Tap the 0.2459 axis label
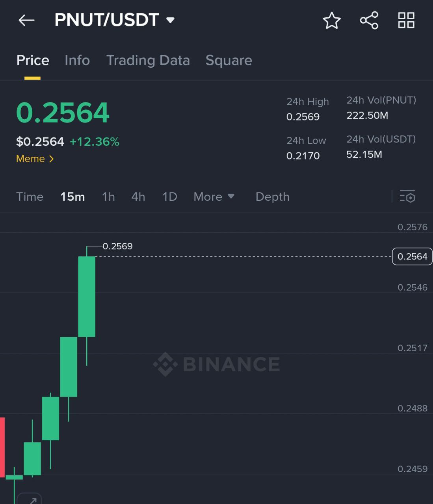433x504 pixels. coord(413,469)
